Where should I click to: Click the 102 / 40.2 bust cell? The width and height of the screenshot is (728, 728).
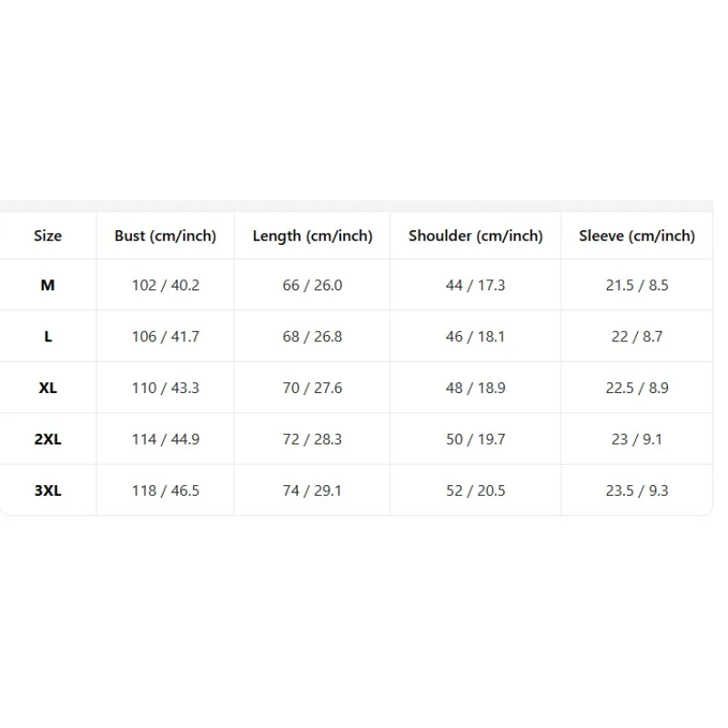click(166, 285)
